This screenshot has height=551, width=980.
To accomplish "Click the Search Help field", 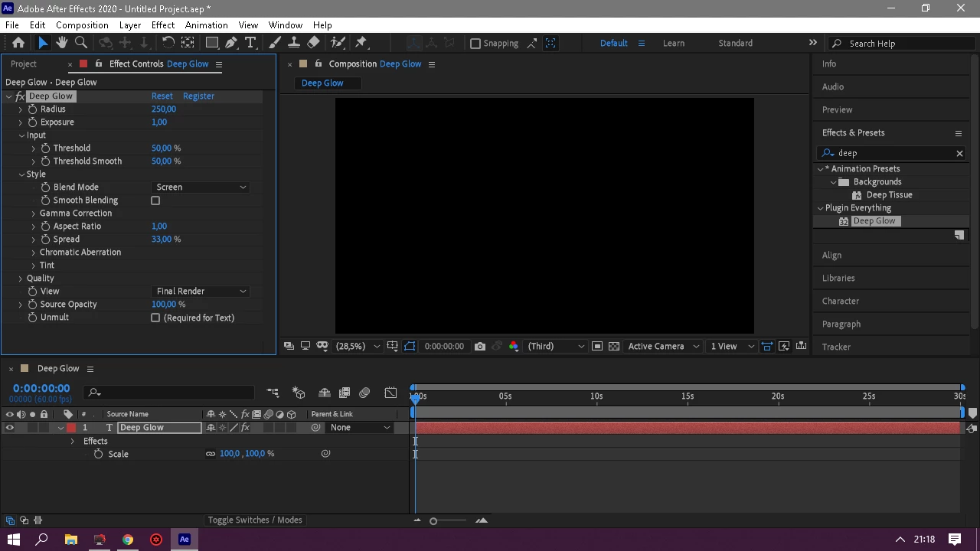I will 903,44.
